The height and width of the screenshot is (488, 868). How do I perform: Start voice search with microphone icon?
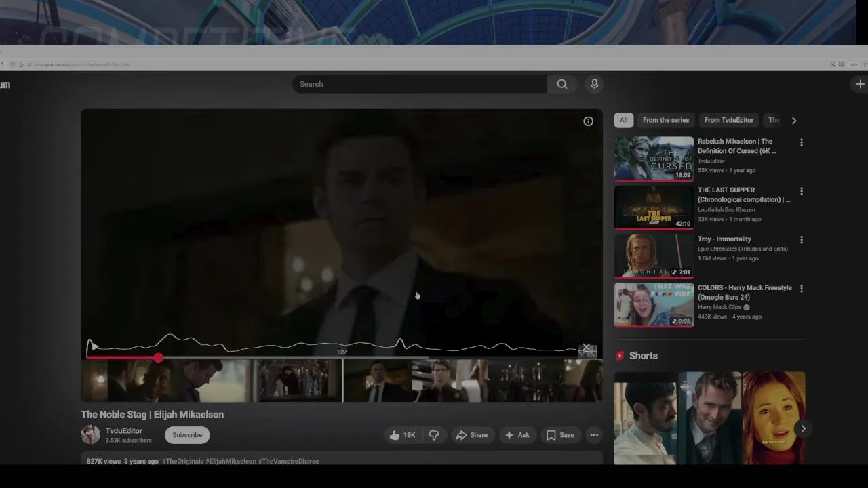(594, 84)
